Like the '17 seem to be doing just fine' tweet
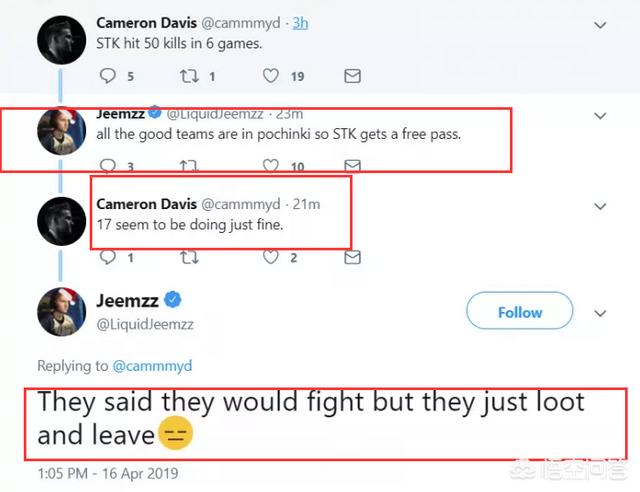The image size is (640, 492). click(270, 257)
